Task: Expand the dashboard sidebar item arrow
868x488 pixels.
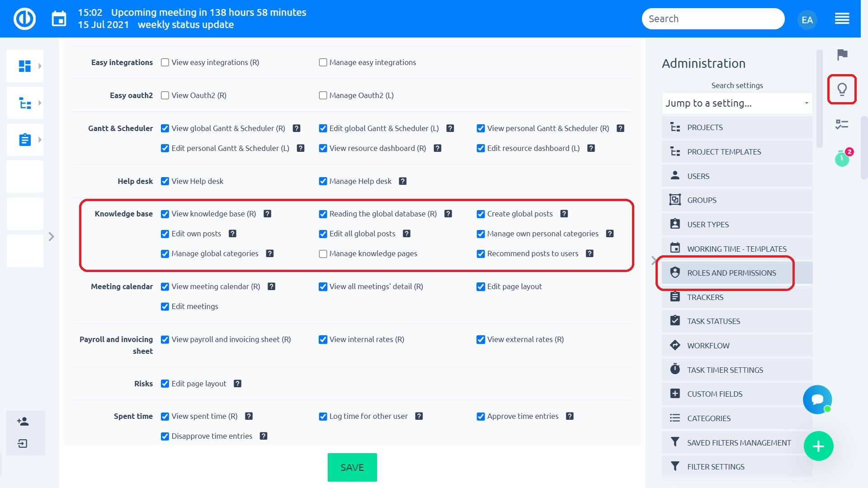Action: pyautogui.click(x=40, y=66)
